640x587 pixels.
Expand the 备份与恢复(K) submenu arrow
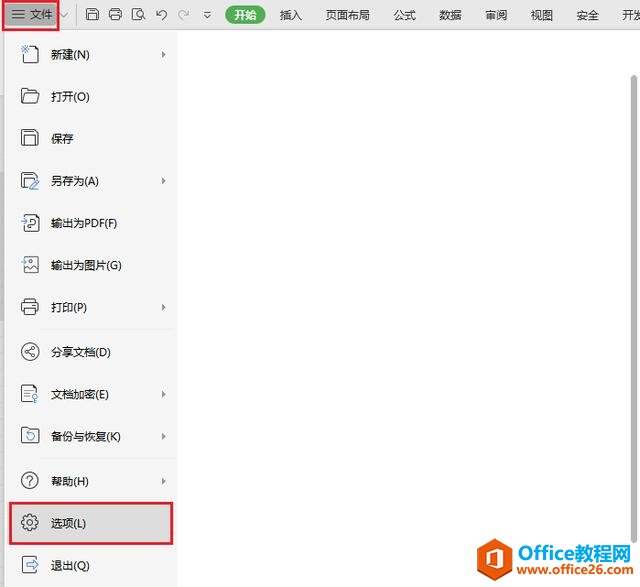point(163,436)
